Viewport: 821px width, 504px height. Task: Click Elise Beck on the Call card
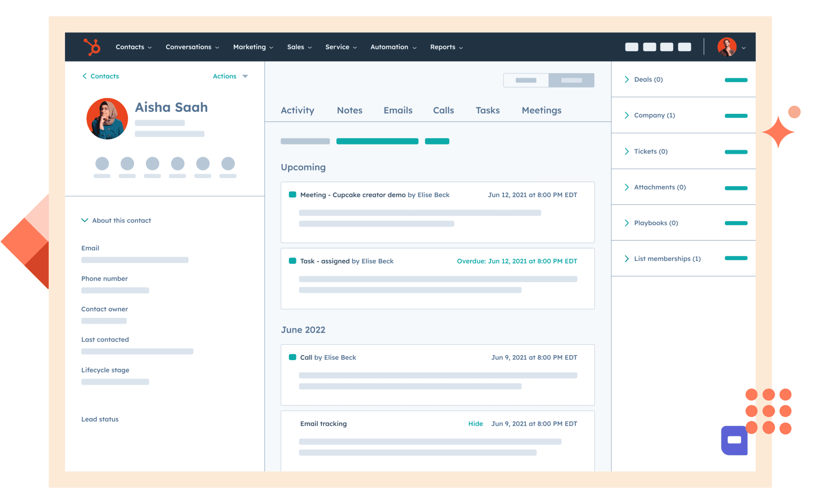340,357
